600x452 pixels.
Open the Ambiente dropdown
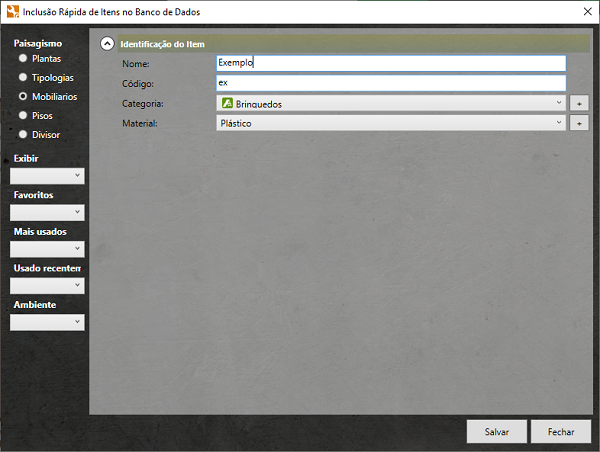pyautogui.click(x=47, y=322)
